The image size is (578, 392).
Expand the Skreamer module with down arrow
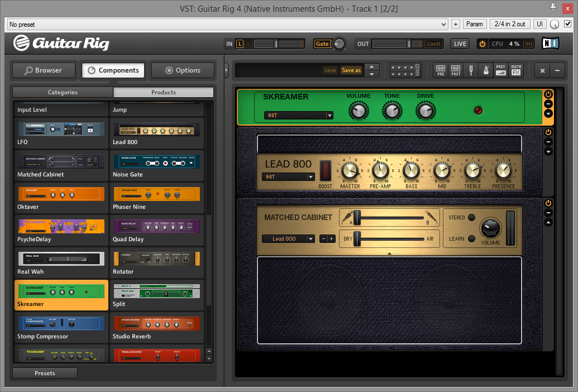tap(548, 113)
